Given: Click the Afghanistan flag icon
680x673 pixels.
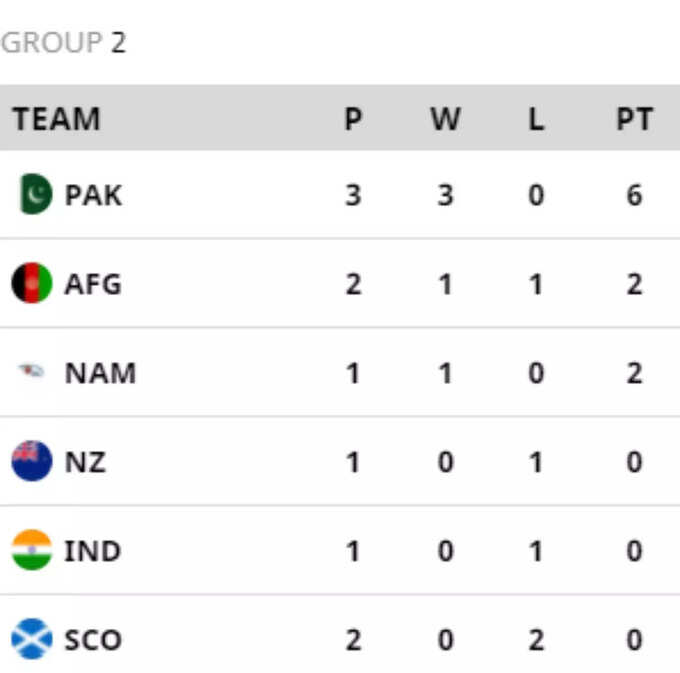Looking at the screenshot, I should (32, 283).
